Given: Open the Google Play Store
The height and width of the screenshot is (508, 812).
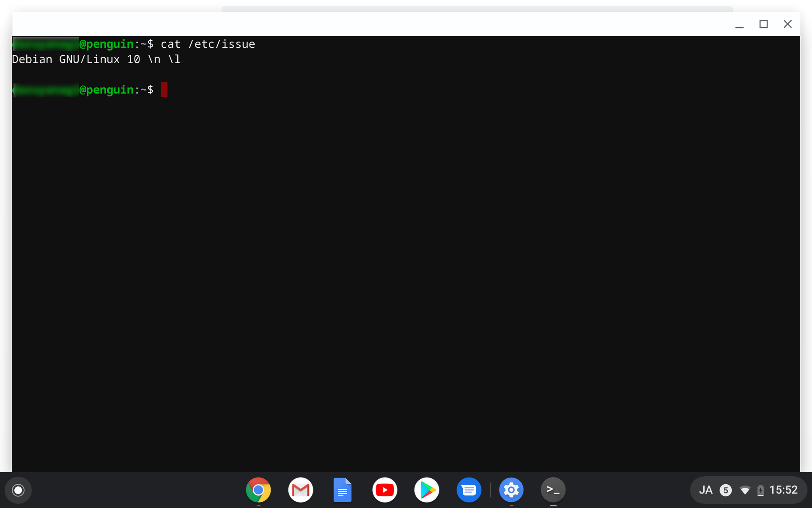Looking at the screenshot, I should (x=427, y=490).
